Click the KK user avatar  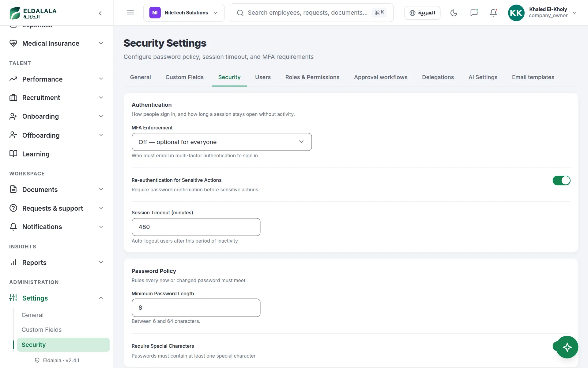(516, 13)
